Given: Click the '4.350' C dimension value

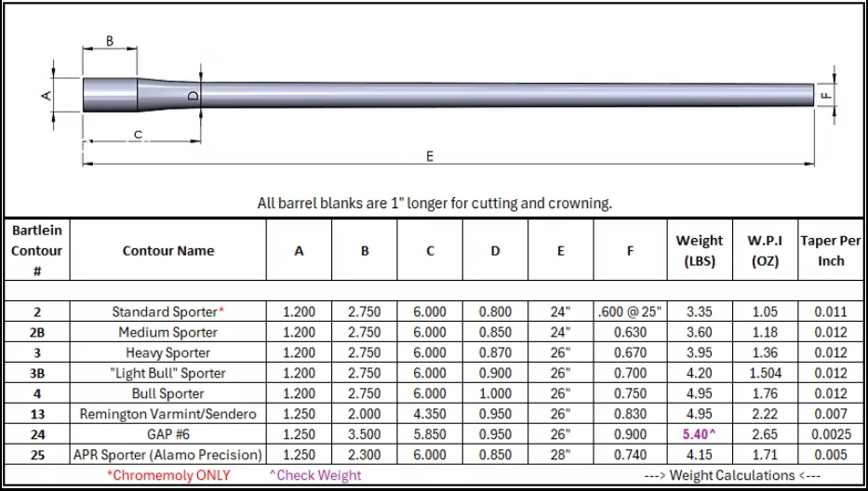Looking at the screenshot, I should [430, 414].
